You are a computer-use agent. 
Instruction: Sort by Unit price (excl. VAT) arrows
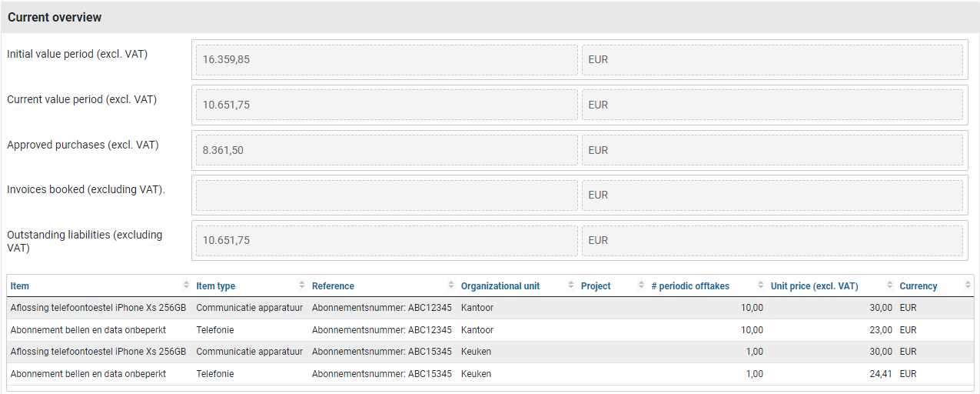coord(890,285)
